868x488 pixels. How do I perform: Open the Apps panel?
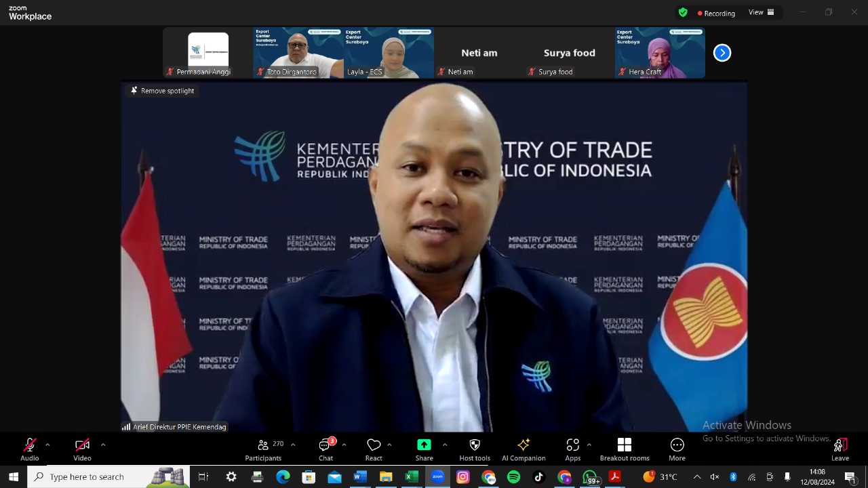tap(573, 449)
